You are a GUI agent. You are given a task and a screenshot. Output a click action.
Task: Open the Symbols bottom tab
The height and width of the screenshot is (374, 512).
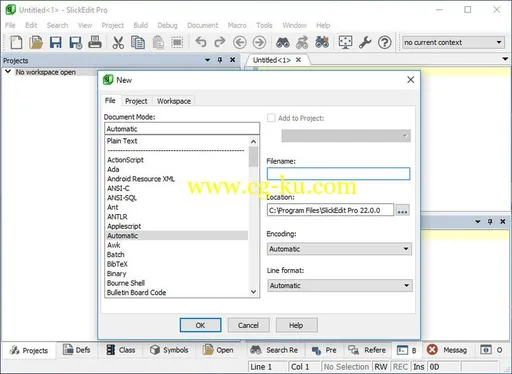click(x=169, y=350)
